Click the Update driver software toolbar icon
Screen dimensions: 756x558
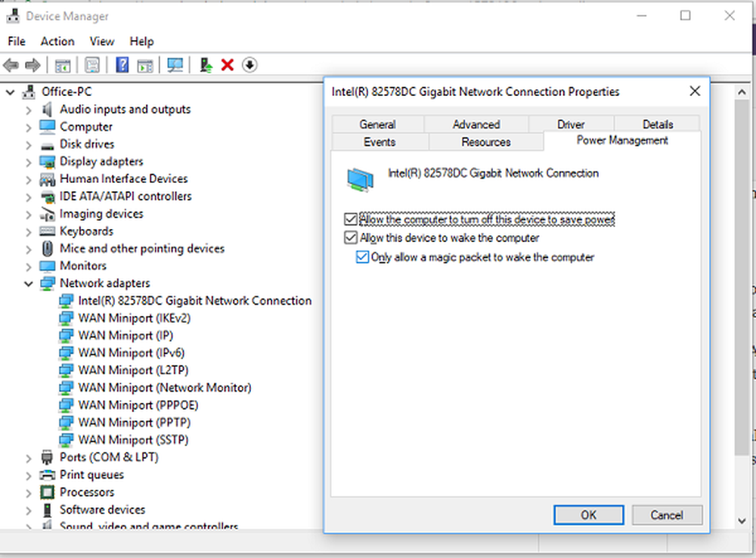click(x=206, y=66)
